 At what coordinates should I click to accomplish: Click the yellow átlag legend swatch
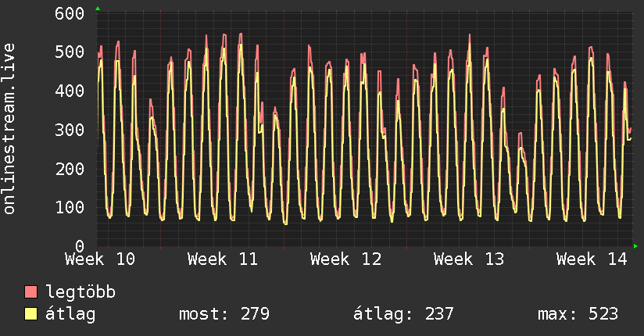pos(30,313)
